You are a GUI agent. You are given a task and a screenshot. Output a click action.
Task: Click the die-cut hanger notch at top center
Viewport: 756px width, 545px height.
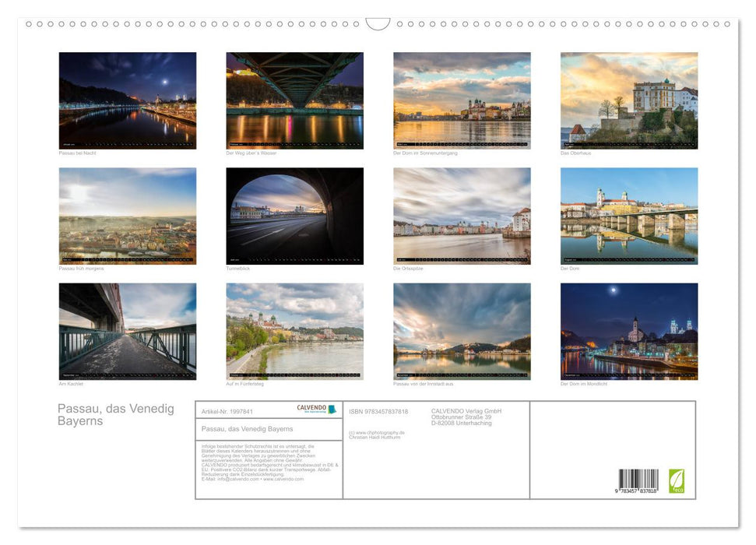pos(378,22)
